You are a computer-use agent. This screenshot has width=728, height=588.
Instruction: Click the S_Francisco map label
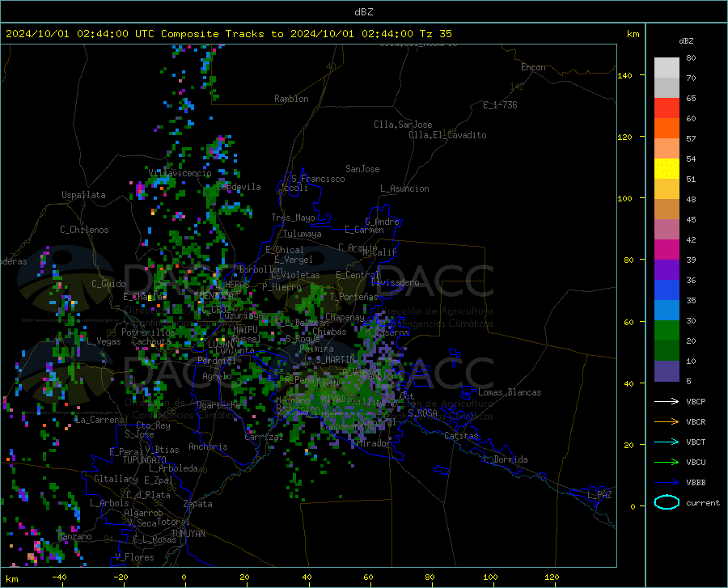[x=318, y=179]
